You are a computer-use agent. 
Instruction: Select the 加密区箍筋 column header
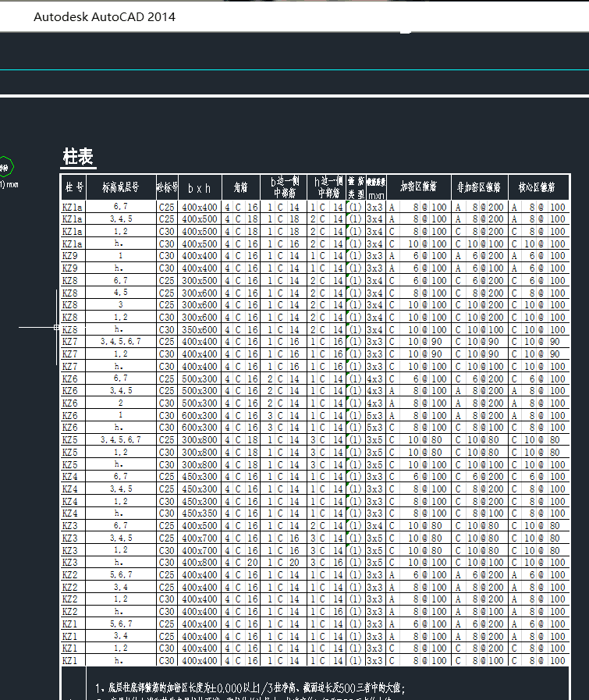pos(418,187)
